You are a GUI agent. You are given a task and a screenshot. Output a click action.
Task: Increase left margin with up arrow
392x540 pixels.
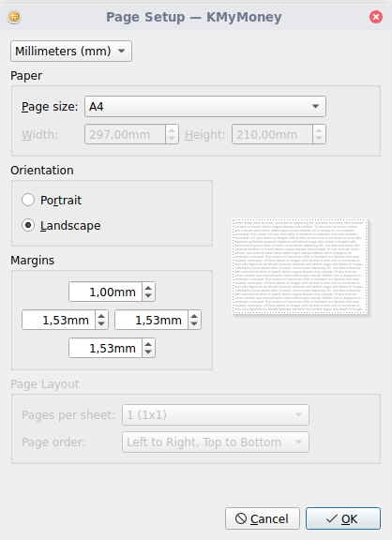101,316
